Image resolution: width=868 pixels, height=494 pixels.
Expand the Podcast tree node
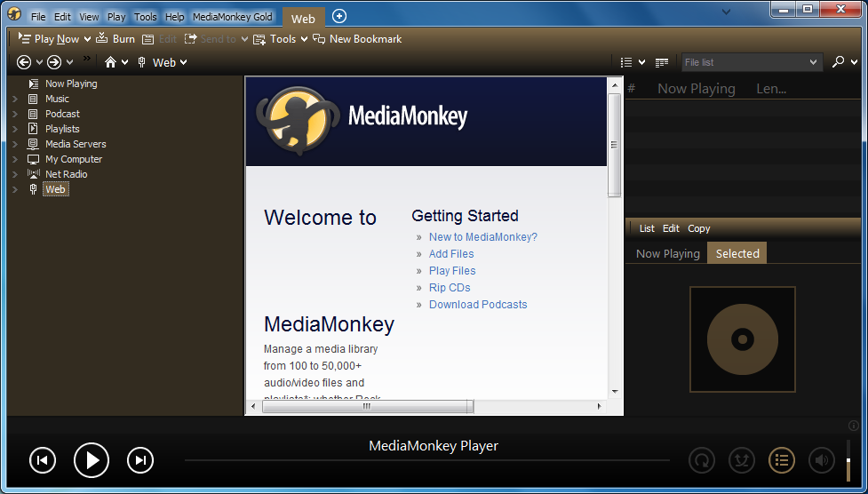tap(15, 114)
